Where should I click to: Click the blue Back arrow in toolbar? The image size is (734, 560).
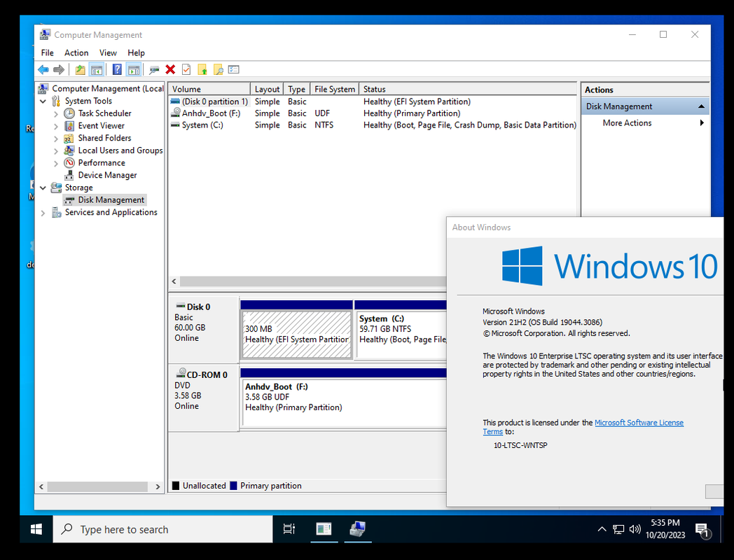43,70
